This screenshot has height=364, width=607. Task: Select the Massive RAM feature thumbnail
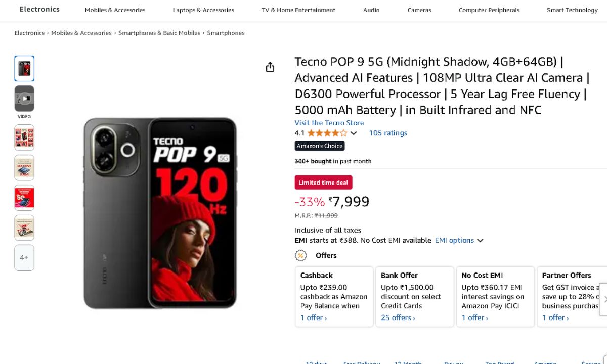(x=24, y=168)
